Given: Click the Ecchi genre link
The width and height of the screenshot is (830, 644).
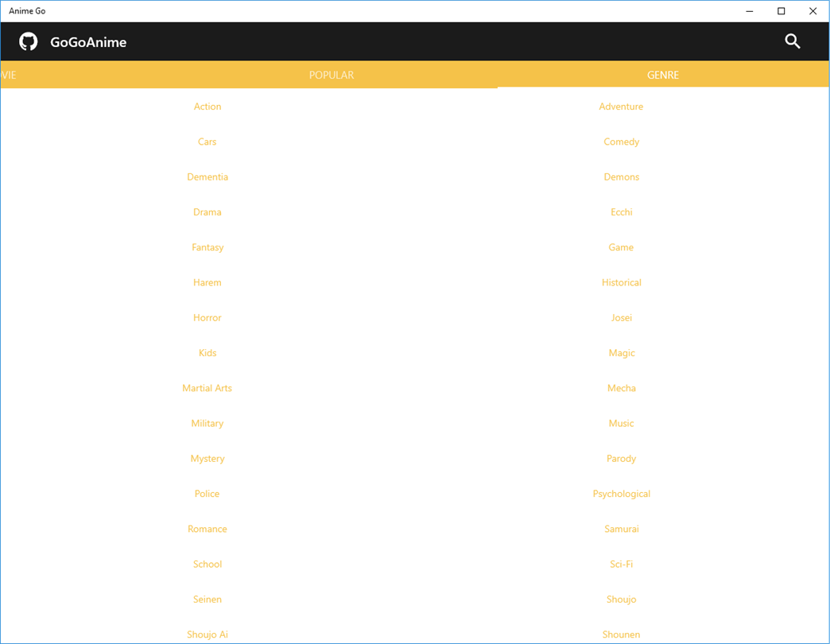Looking at the screenshot, I should 622,212.
